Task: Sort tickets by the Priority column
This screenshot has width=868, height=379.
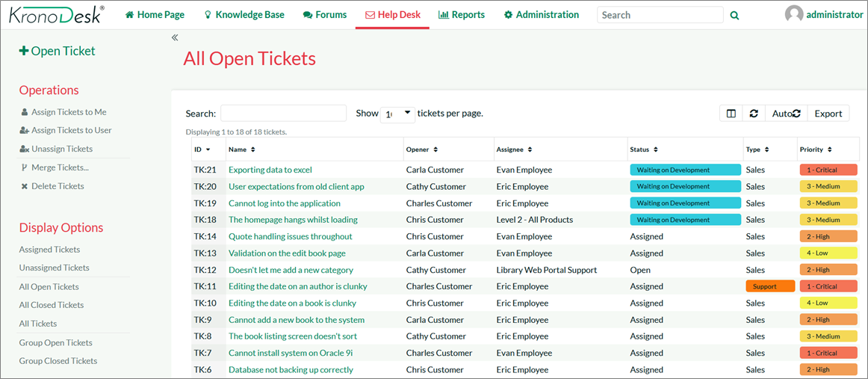Action: tap(816, 150)
